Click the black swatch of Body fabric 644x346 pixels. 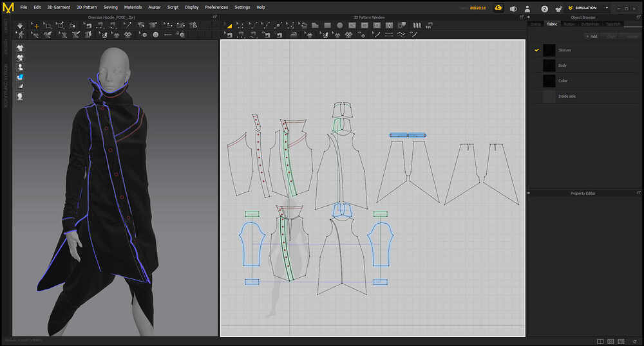click(x=549, y=66)
